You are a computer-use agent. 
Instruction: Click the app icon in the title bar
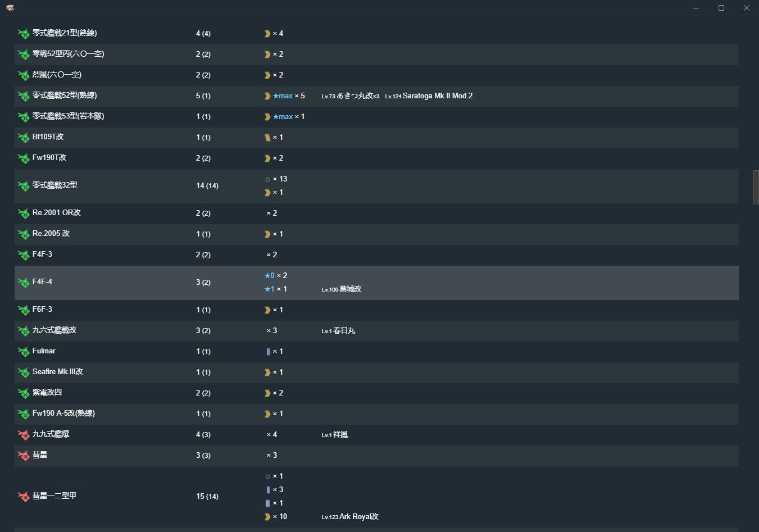tap(10, 8)
